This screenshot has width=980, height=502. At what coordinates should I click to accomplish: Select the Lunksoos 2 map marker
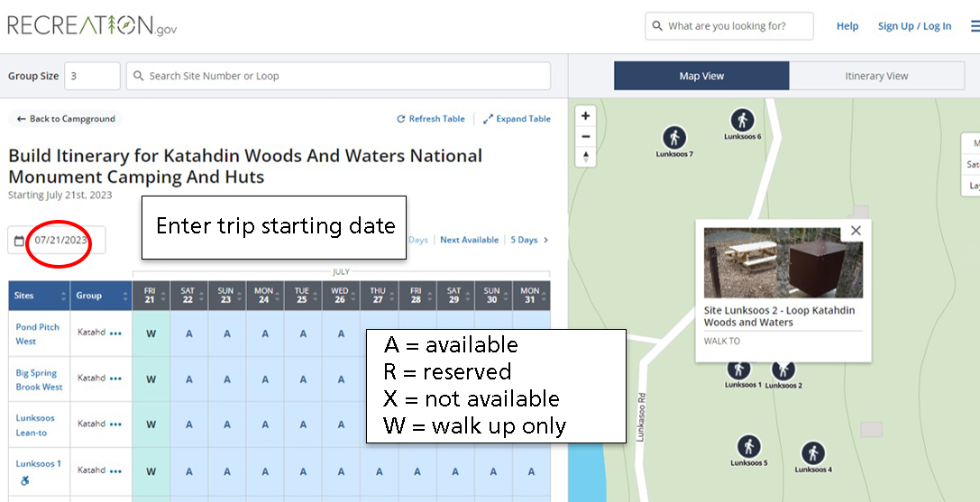tap(783, 371)
